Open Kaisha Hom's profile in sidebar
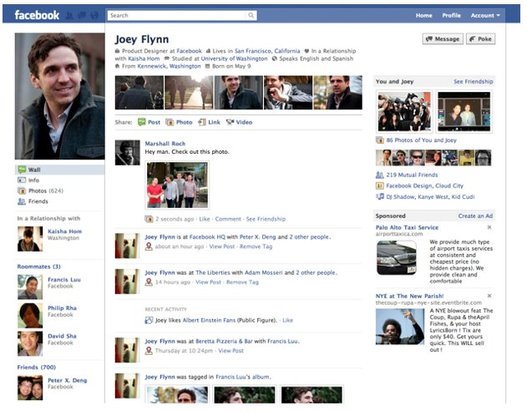This screenshot has height=411, width=527. click(65, 232)
